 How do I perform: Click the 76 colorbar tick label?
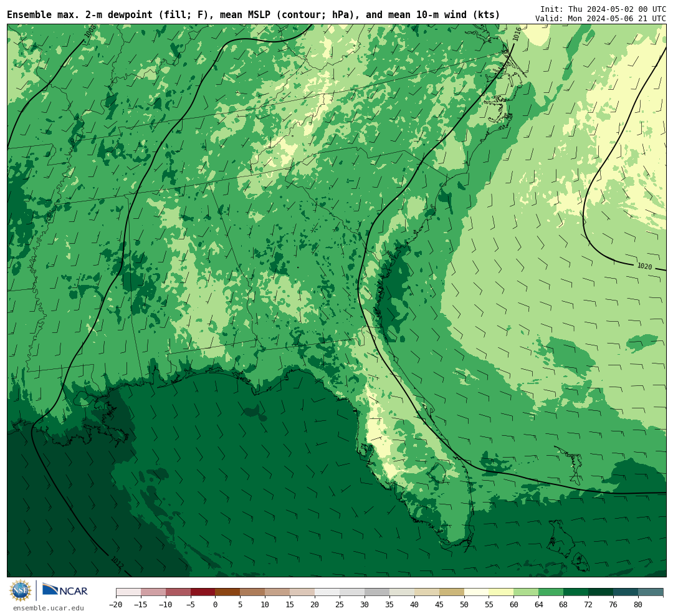(x=614, y=605)
